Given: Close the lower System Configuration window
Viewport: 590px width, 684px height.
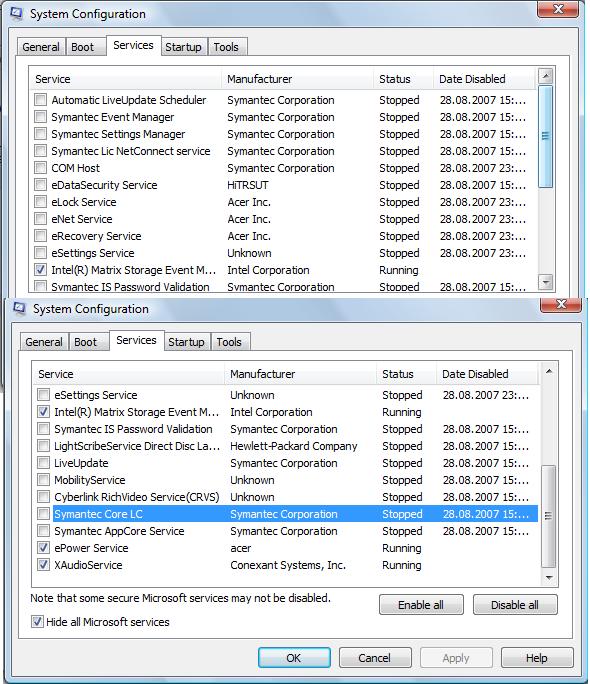Looking at the screenshot, I should tap(561, 304).
